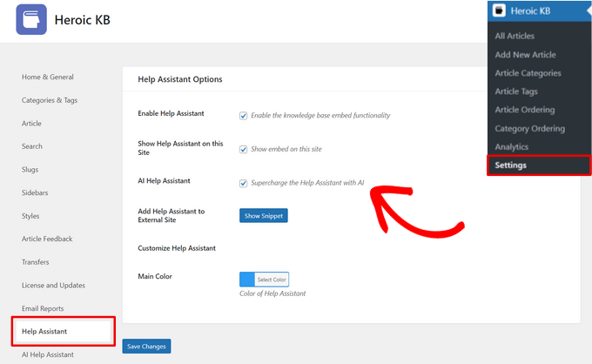Click the Show Snippet button
Image resolution: width=592 pixels, height=364 pixels.
pos(263,215)
